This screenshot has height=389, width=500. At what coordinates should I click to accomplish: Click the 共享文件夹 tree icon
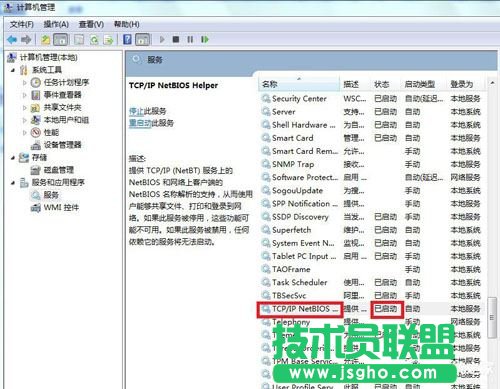pos(36,108)
